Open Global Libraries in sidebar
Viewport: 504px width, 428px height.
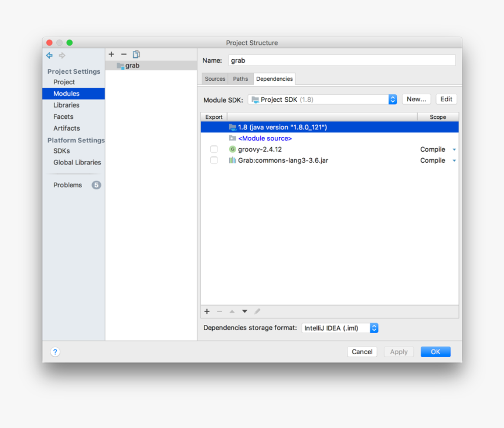pos(77,162)
